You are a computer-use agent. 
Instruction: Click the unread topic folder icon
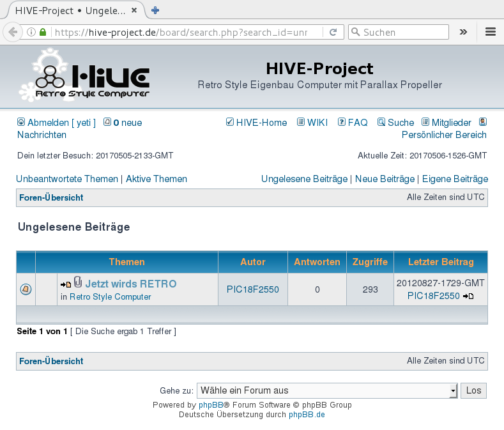coord(26,289)
